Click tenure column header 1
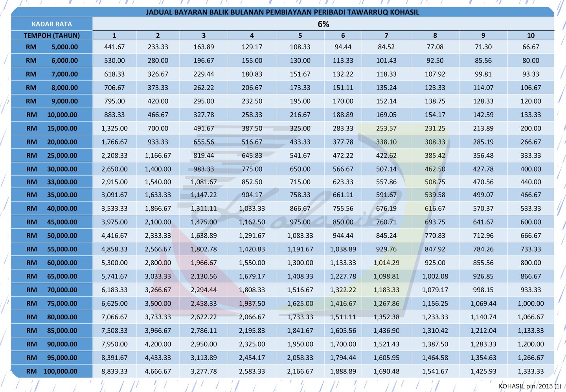This screenshot has width=566, height=392. (114, 35)
